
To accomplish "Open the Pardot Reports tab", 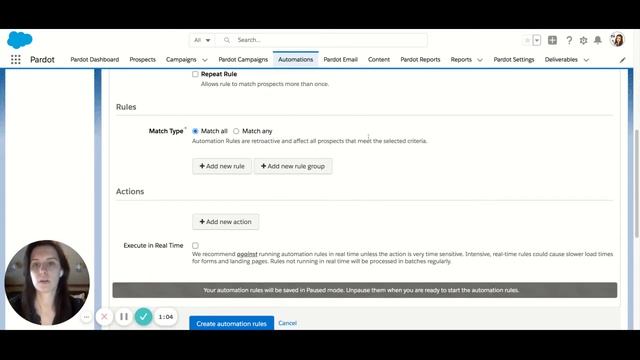I will 420,60.
